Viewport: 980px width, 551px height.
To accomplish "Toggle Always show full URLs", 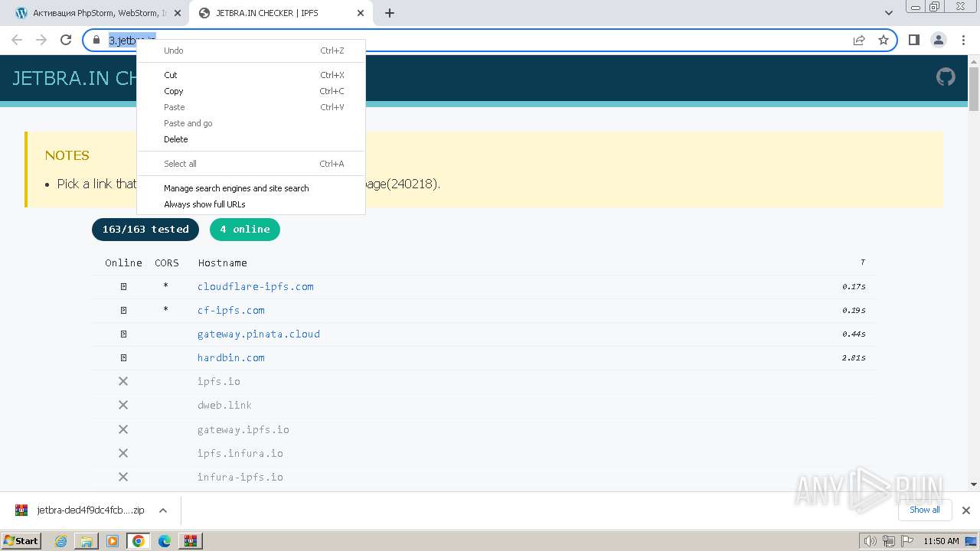I will pyautogui.click(x=251, y=204).
